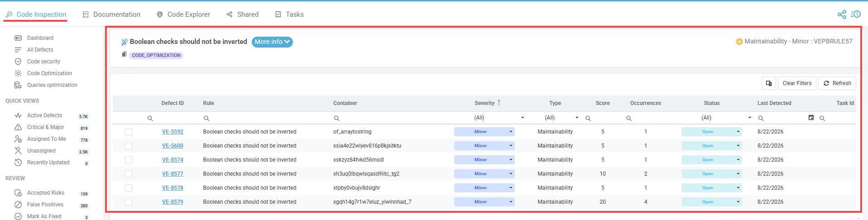Click the CODE_OPTIMIZATION tag
This screenshot has width=868, height=220.
pyautogui.click(x=156, y=55)
